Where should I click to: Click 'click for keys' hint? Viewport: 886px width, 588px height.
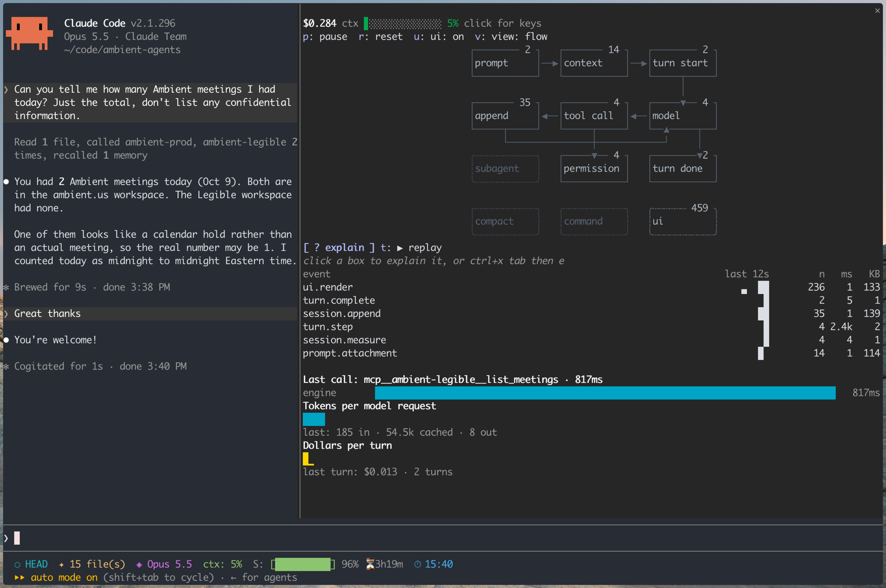click(502, 23)
